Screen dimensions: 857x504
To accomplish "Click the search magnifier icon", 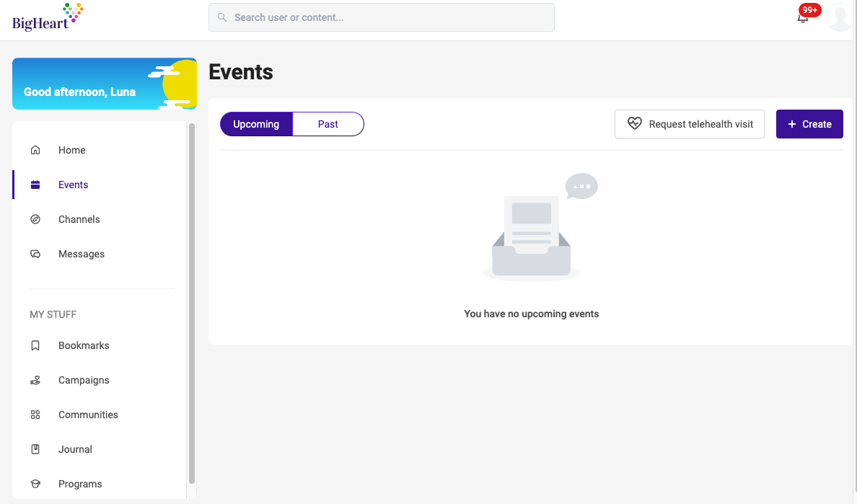I will click(222, 17).
